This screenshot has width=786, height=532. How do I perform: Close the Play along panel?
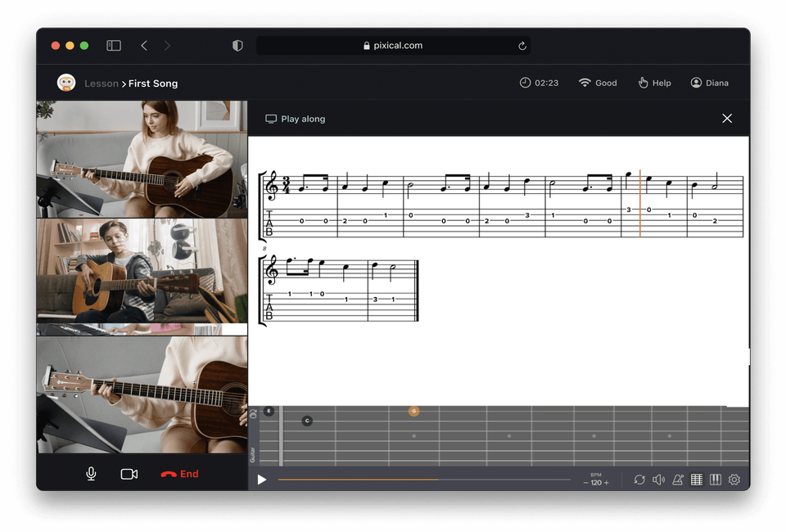point(727,119)
